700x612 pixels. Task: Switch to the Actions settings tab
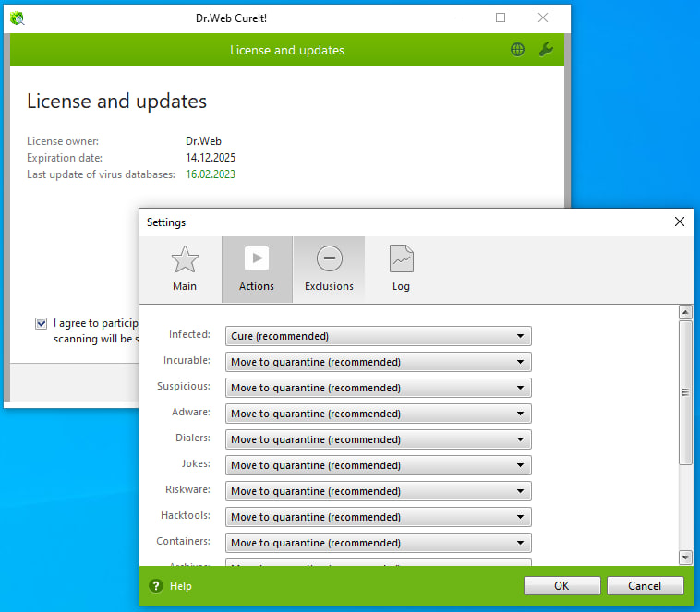coord(257,270)
